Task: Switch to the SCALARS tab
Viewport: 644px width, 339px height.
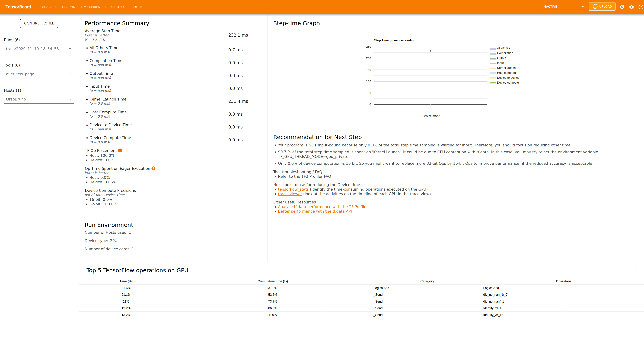Action: click(x=49, y=7)
